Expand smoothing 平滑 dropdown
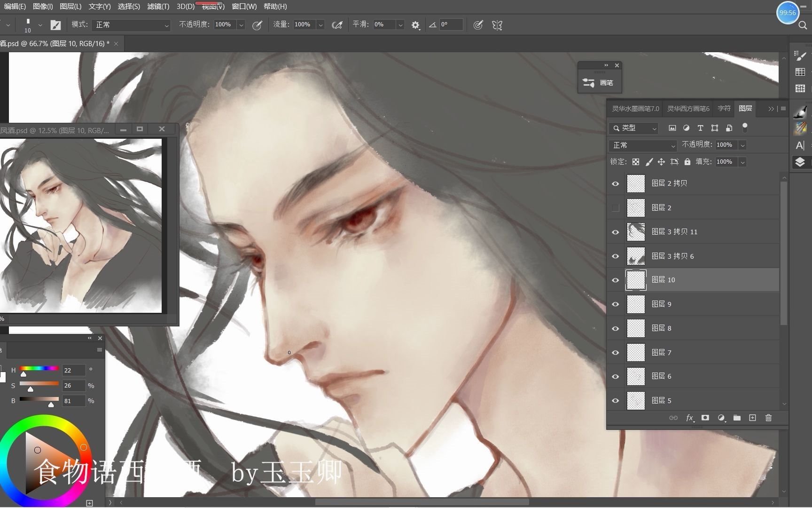Image resolution: width=812 pixels, height=508 pixels. [400, 25]
